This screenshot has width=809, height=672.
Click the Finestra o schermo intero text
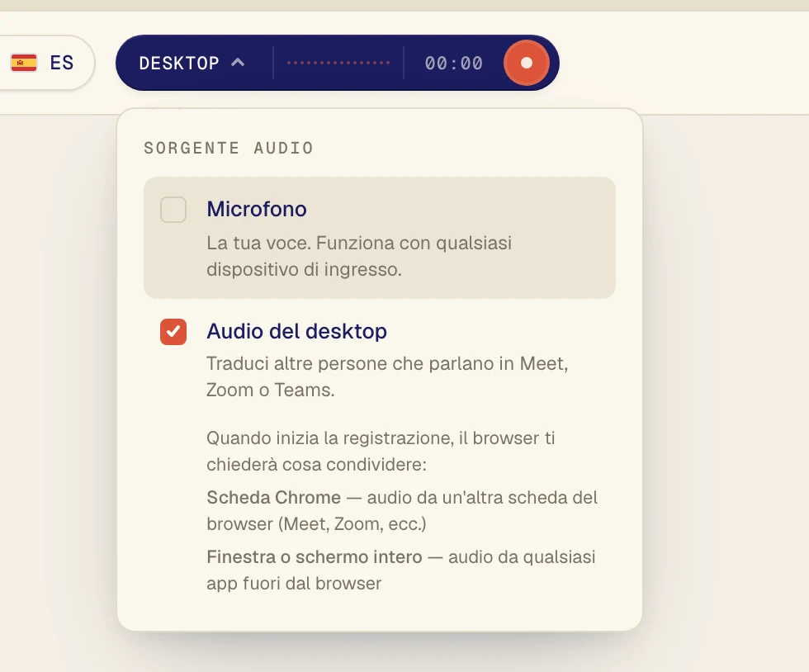coord(401,570)
